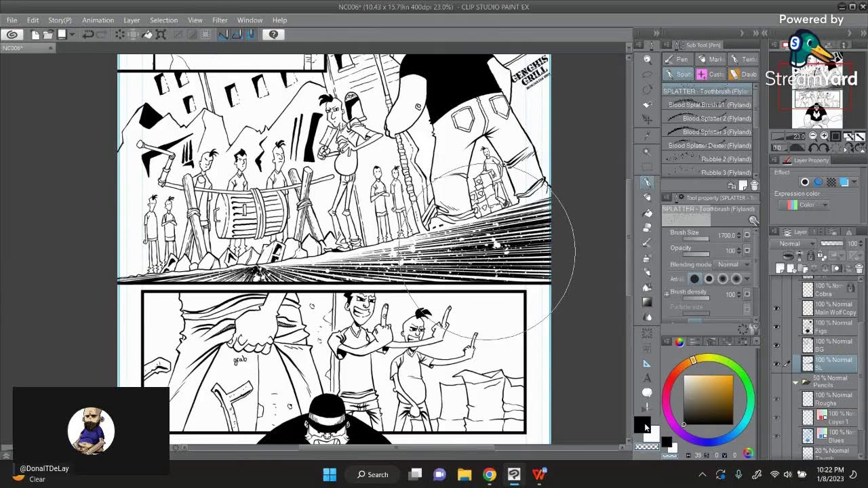
Task: Click the Undo arrow in toolbar
Action: pos(88,35)
